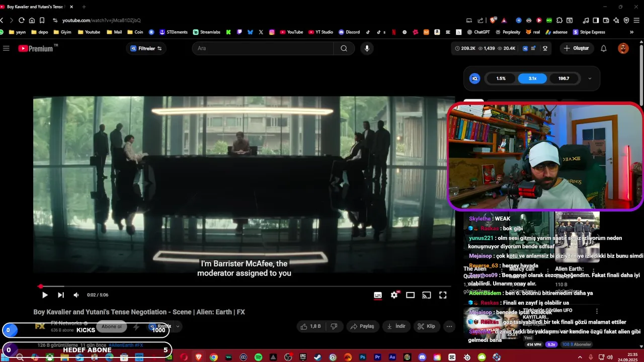
Task: Show hidden bookmarks overflow chevron
Action: pyautogui.click(x=631, y=32)
